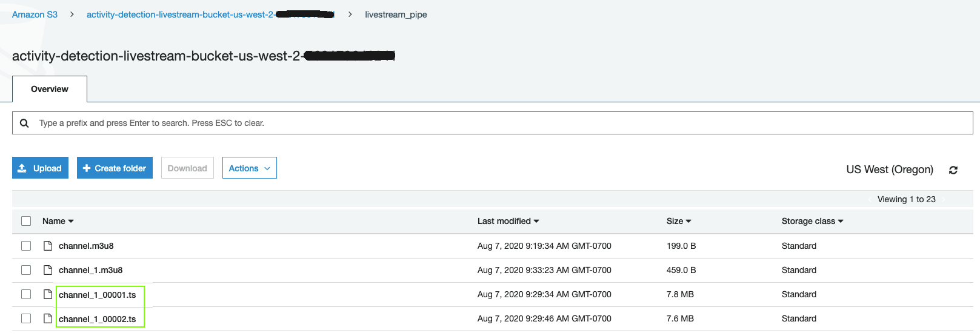Select the channel_1_00001.ts checkbox
Viewport: 980px width, 336px height.
pyautogui.click(x=26, y=294)
